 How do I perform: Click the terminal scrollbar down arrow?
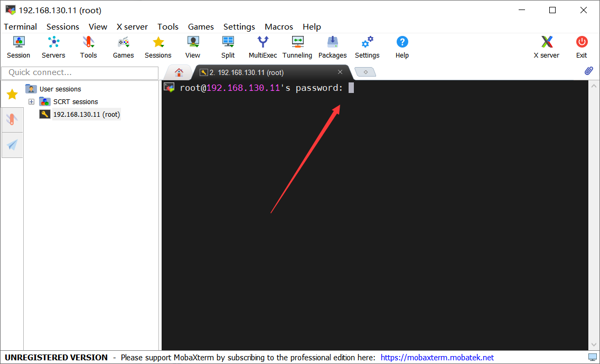tap(594, 344)
